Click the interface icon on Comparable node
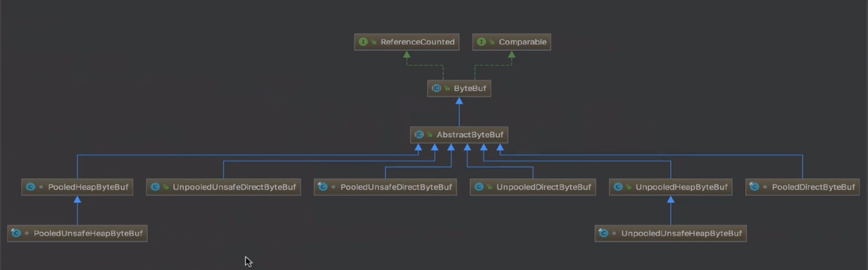The height and width of the screenshot is (270, 868). tap(481, 42)
